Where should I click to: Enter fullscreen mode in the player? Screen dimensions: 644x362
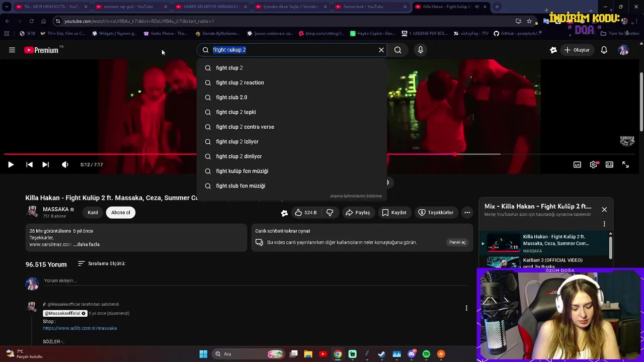[625, 164]
